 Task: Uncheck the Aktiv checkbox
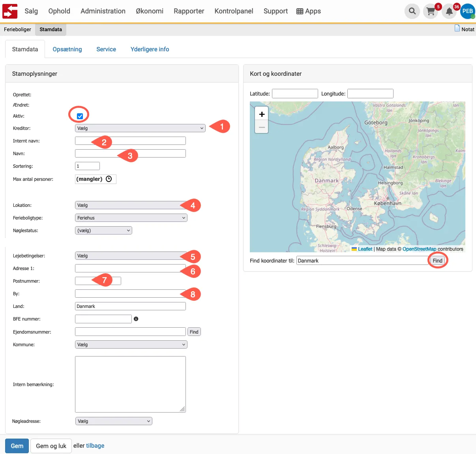click(x=80, y=116)
